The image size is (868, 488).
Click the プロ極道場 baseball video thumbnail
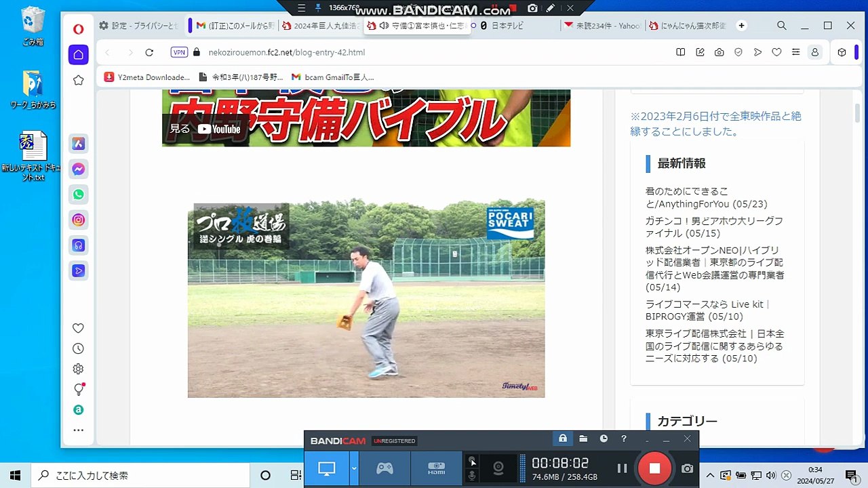tap(366, 298)
